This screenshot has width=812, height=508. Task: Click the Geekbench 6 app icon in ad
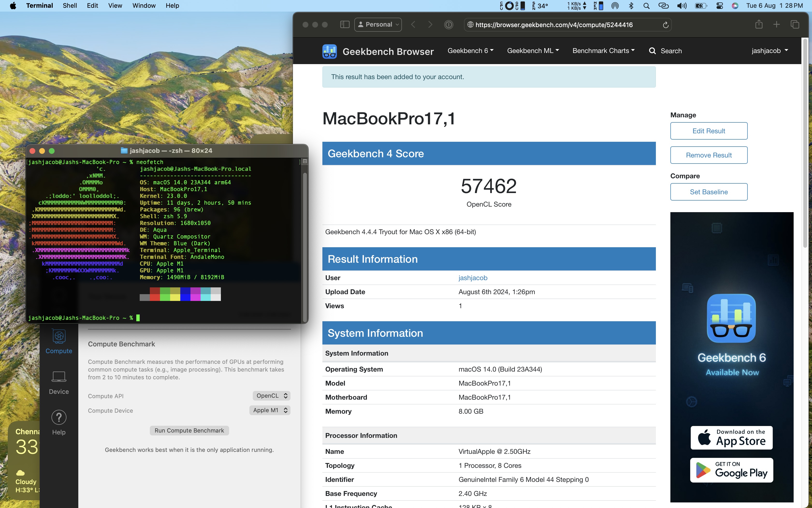[732, 318]
